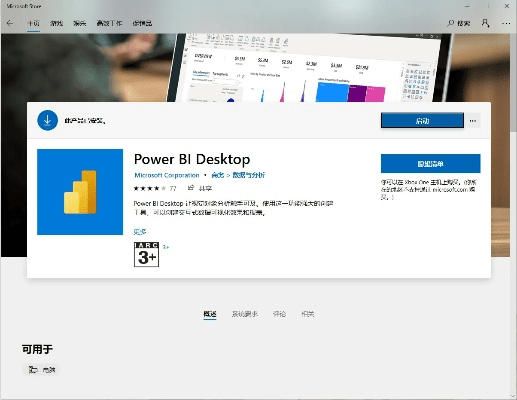Open the Deals tab (促销品)

[x=142, y=23]
